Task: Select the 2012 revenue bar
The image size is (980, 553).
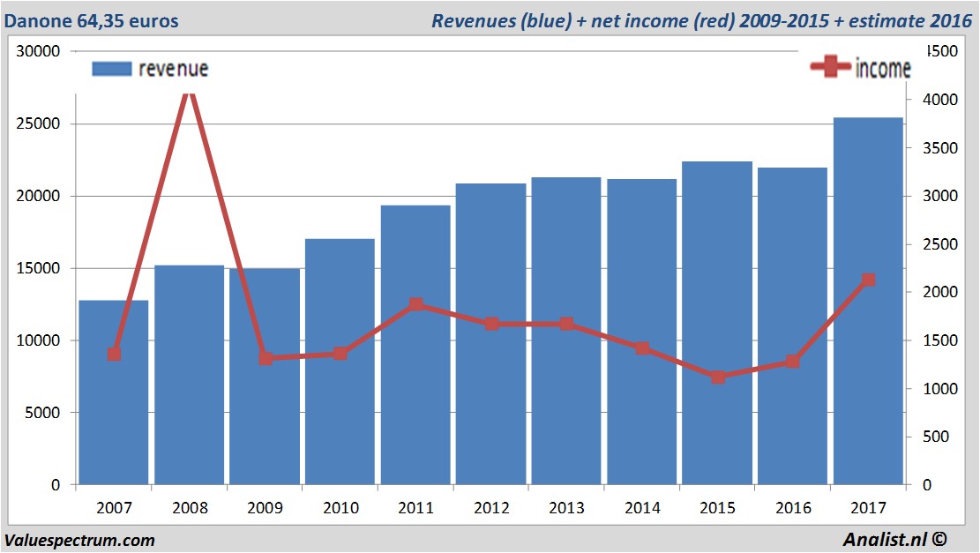Action: click(490, 333)
